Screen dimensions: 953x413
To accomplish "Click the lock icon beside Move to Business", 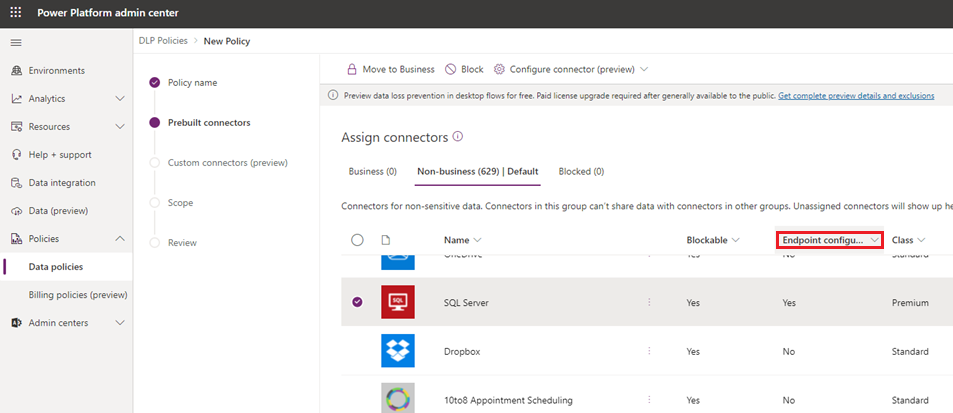I will pos(351,69).
